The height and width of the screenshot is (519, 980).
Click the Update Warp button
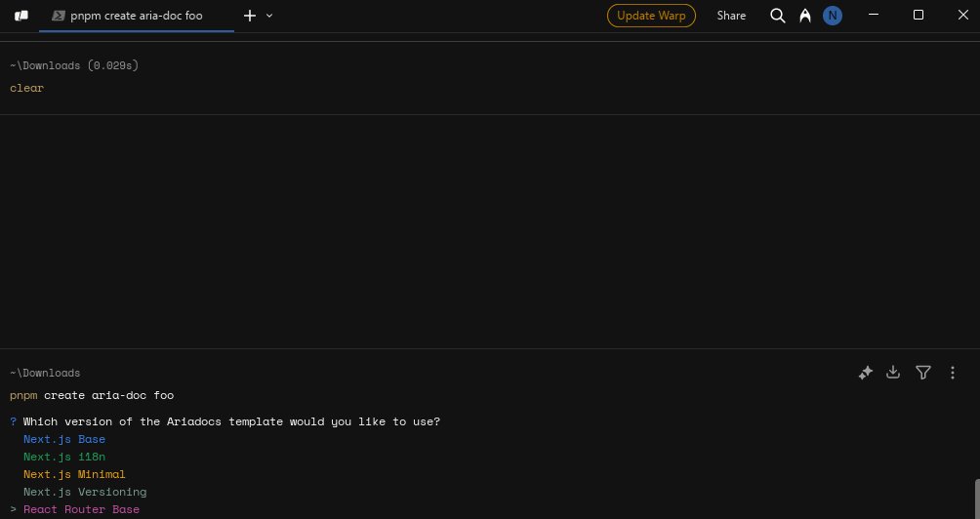click(x=651, y=16)
